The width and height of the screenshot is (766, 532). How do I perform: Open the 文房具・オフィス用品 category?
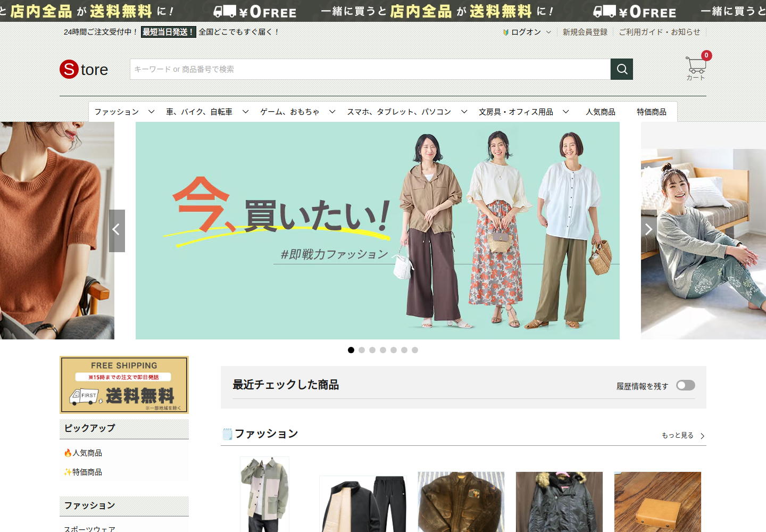(x=515, y=112)
